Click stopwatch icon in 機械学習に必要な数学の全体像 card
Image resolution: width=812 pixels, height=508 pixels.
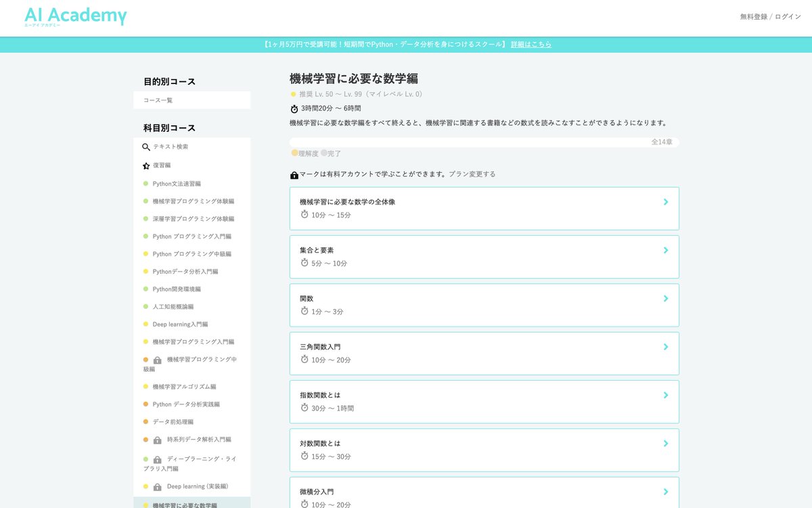point(304,214)
